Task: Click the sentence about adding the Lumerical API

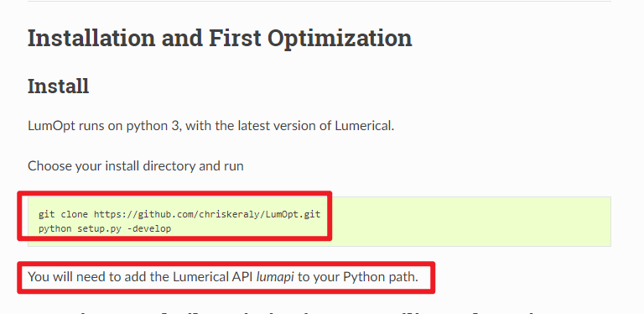Action: coord(223,277)
